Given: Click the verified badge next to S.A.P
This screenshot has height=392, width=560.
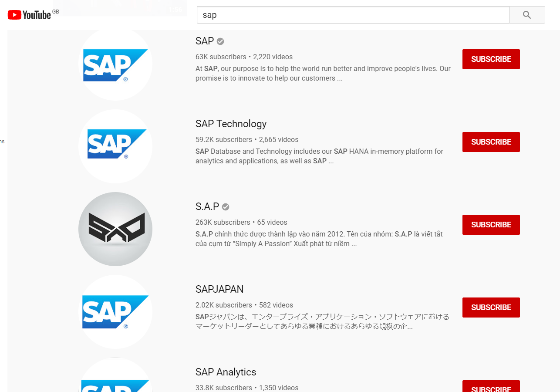Looking at the screenshot, I should coord(226,207).
